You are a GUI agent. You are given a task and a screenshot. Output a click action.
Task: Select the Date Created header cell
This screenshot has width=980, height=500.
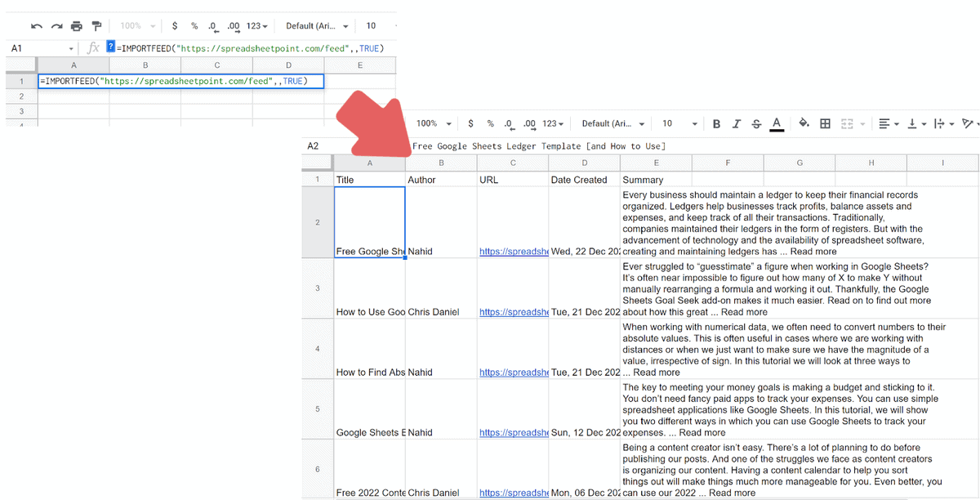[x=585, y=180]
